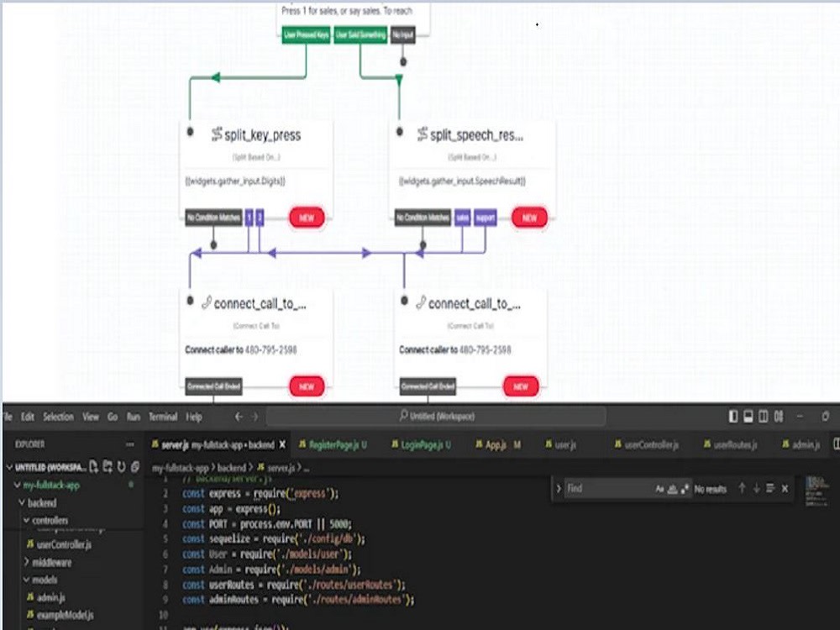This screenshot has height=630, width=840.
Task: Toggle Find in Selection icon
Action: 770,488
